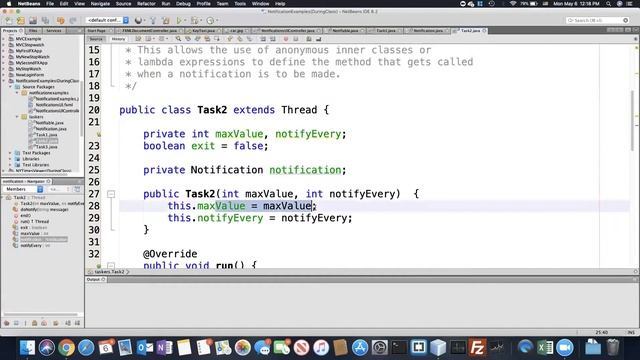Click the New File toolbar icon
Screen dimensions: 640x360
pyautogui.click(x=9, y=20)
